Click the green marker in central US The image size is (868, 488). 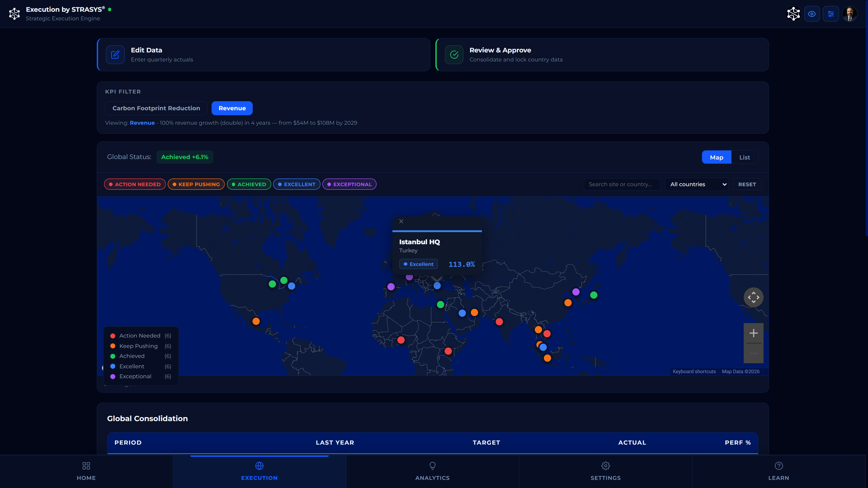click(272, 284)
